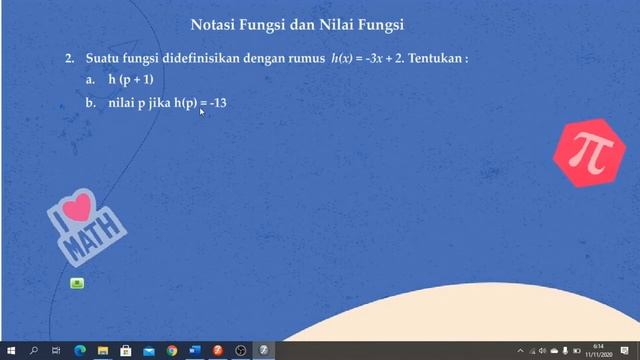Click the active gray circular taskbar app
The height and width of the screenshot is (360, 640).
click(x=264, y=350)
